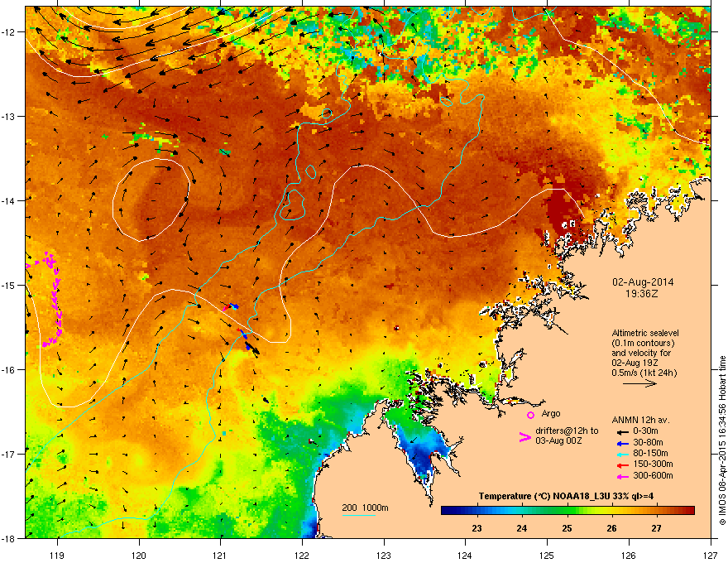The image size is (728, 563).
Task: Click the 'Argo' legend label
Action: (551, 413)
